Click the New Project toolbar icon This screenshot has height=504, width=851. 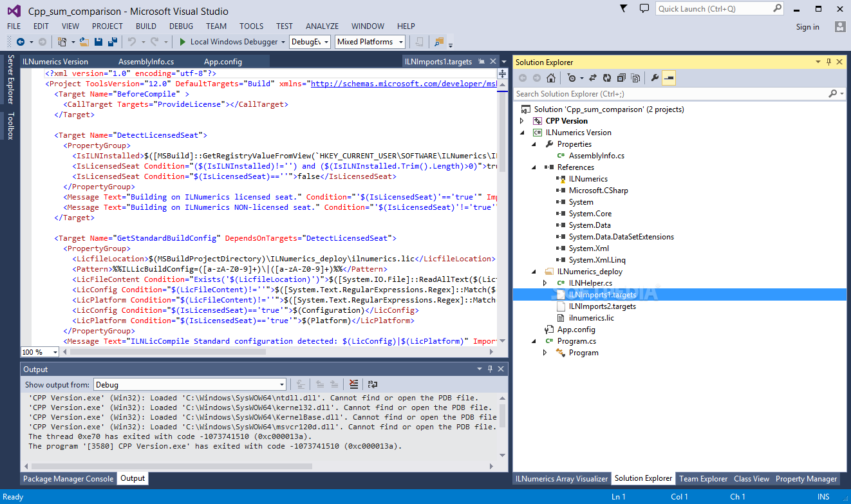tap(63, 42)
